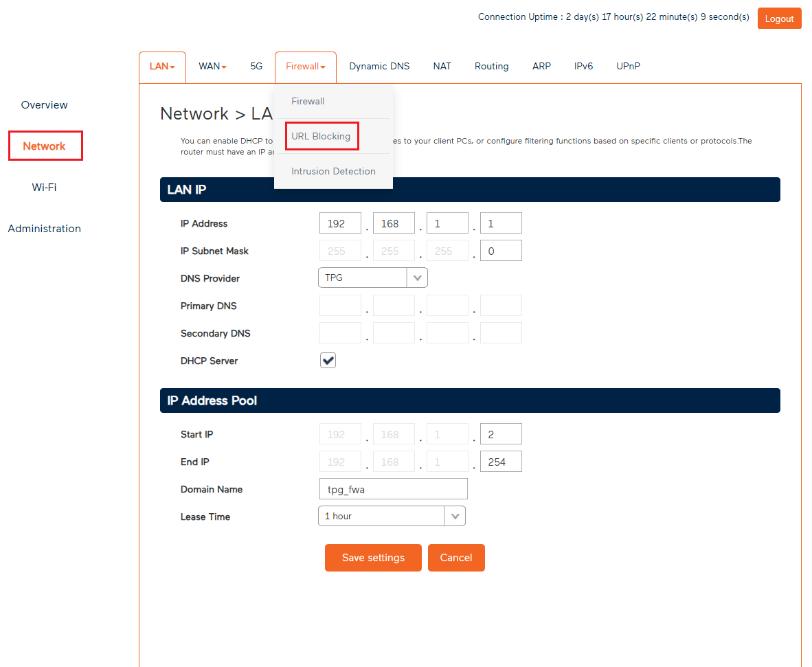This screenshot has width=812, height=667.
Task: Switch to the UPnP tab
Action: [628, 66]
